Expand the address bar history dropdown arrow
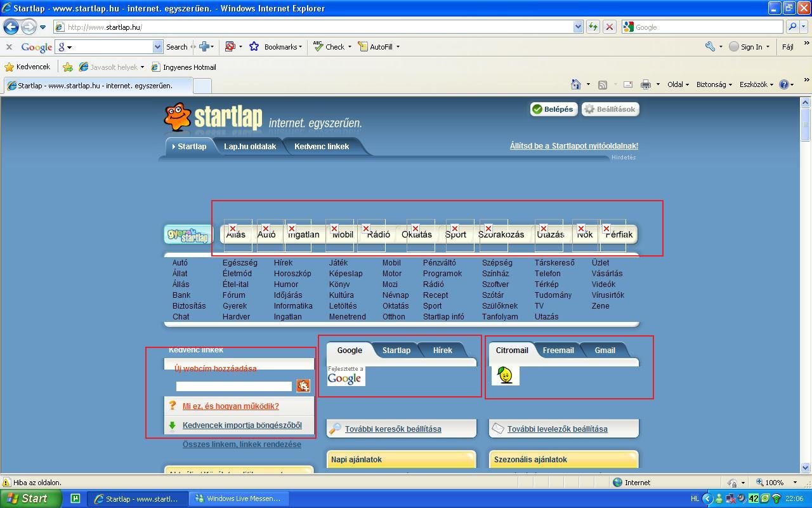Screen dimensions: 812x508 [578, 27]
